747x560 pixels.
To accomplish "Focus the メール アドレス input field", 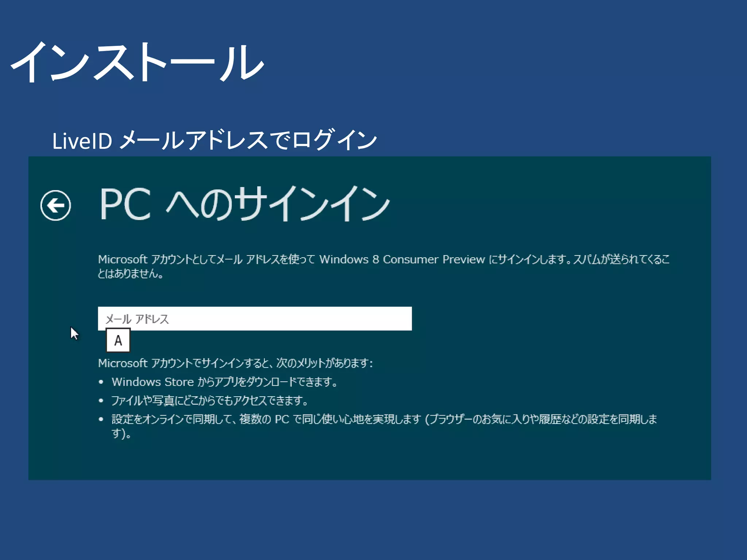I will tap(255, 319).
